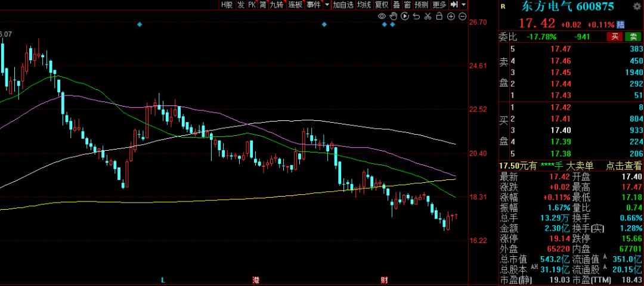Click the eye icon above the chart
The image size is (644, 286).
pos(382,16)
